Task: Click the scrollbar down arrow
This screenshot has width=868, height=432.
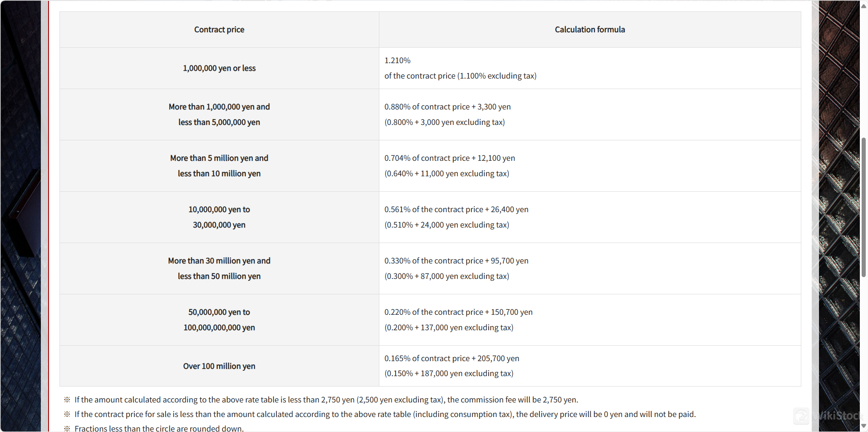Action: point(863,426)
